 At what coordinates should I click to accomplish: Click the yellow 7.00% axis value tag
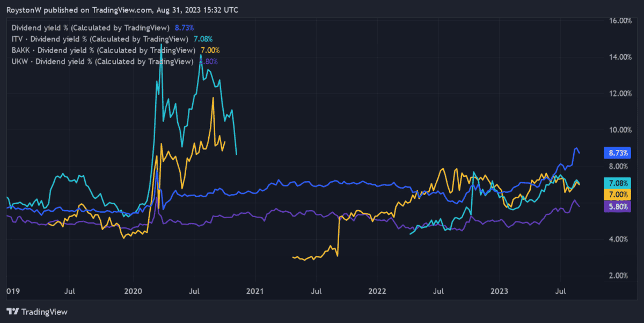click(617, 194)
